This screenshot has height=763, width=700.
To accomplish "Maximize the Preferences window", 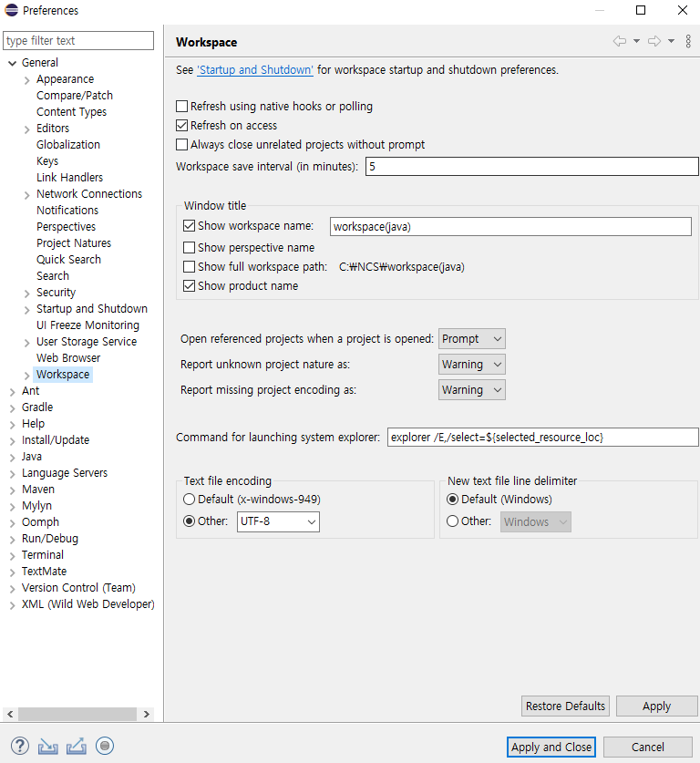I will [641, 10].
